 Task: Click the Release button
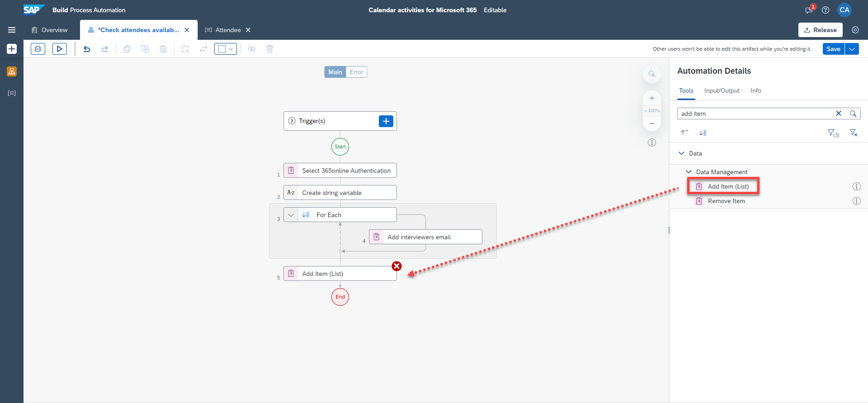[820, 30]
